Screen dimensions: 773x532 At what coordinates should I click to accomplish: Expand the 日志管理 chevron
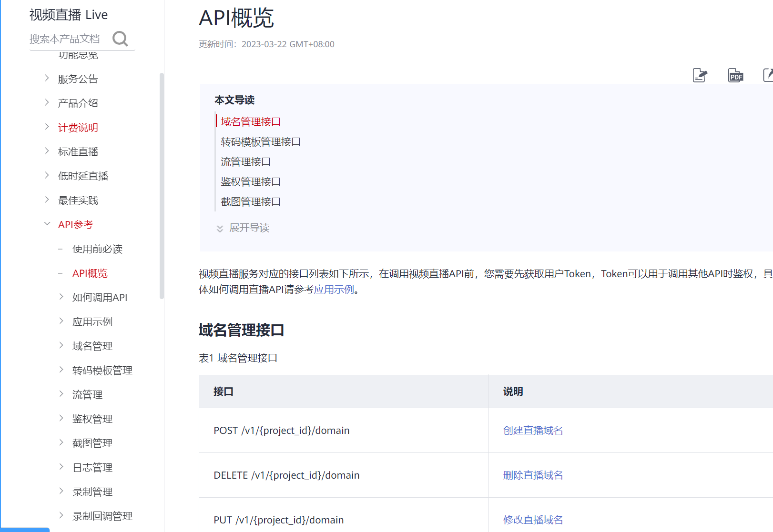click(61, 467)
